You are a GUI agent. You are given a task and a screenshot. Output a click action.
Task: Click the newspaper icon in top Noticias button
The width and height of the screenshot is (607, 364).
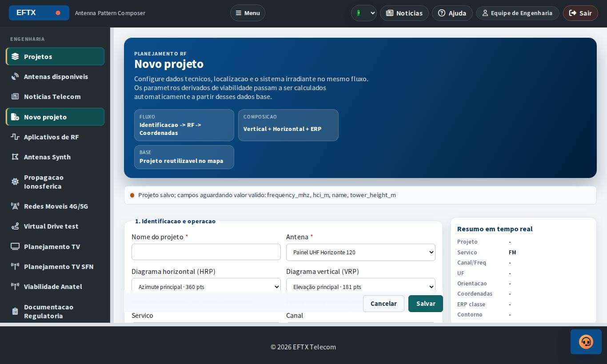pyautogui.click(x=390, y=13)
